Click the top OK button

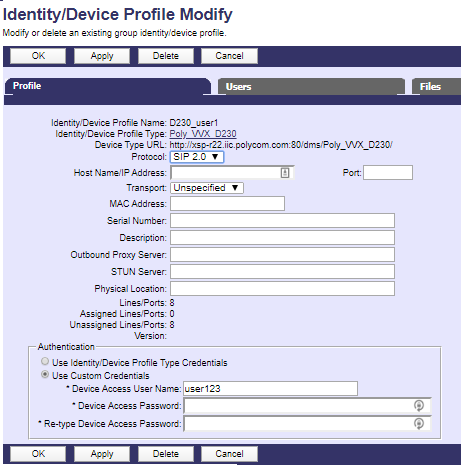point(38,56)
